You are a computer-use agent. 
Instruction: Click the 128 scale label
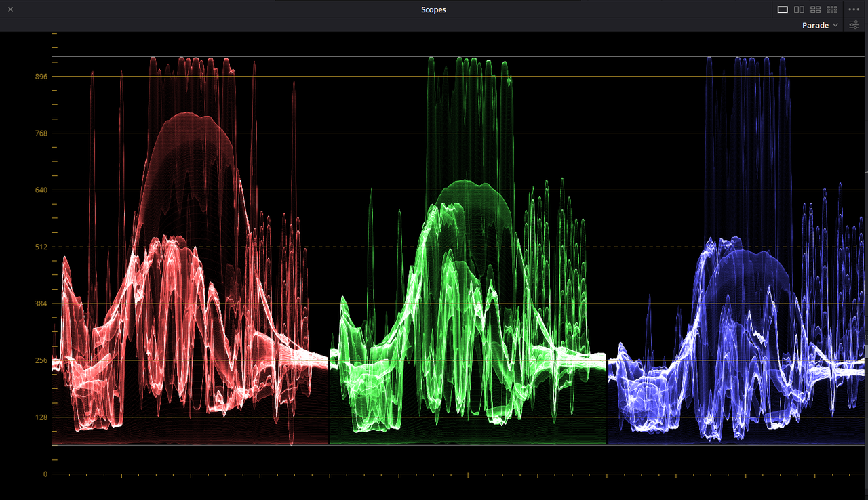(41, 417)
